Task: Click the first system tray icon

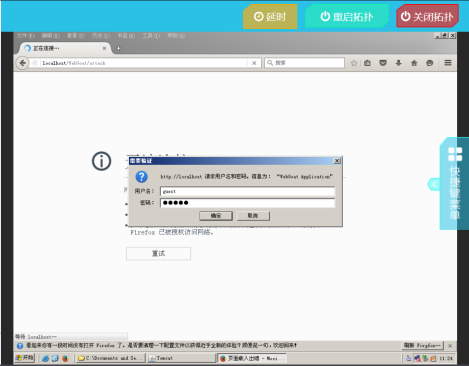Action: coord(408,358)
